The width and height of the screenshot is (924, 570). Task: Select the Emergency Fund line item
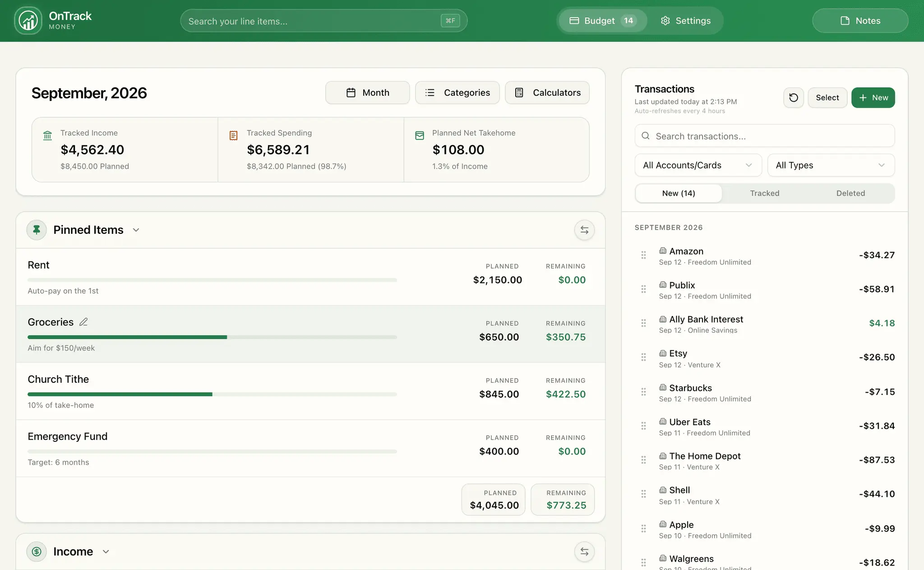pyautogui.click(x=310, y=448)
